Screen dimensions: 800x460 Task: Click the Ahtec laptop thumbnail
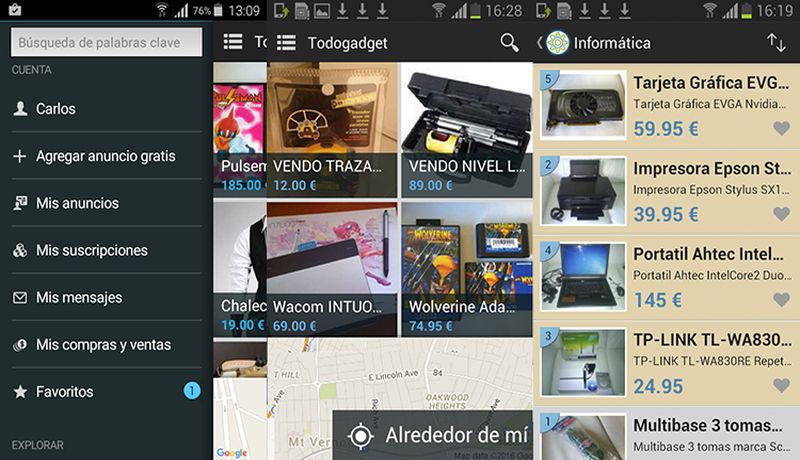(583, 276)
